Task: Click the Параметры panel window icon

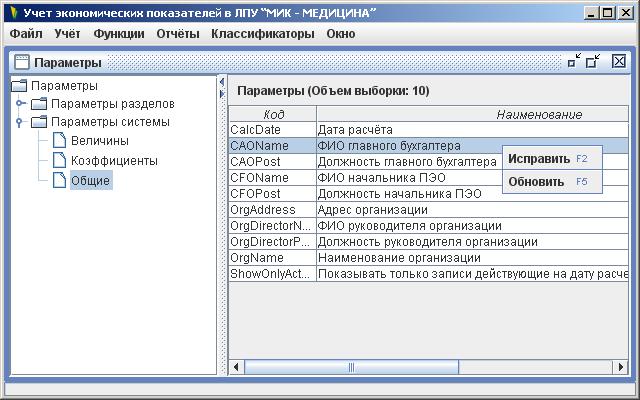Action: click(x=22, y=62)
